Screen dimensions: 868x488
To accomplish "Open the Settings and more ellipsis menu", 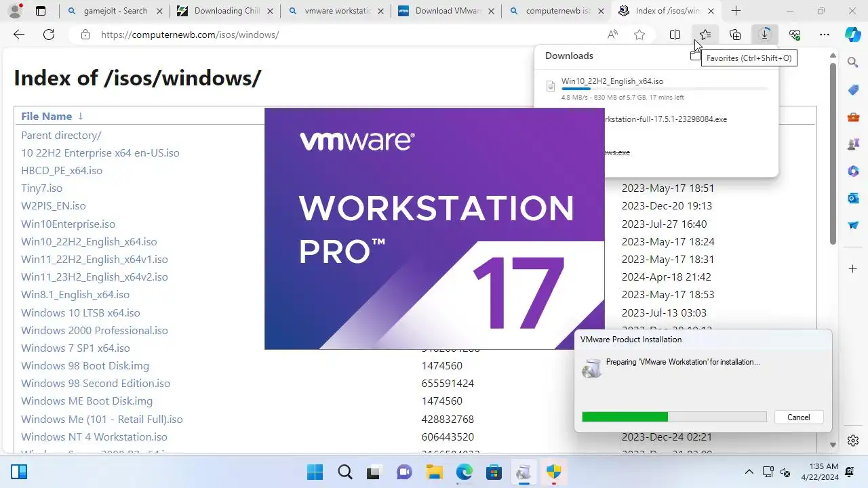I will tap(825, 35).
